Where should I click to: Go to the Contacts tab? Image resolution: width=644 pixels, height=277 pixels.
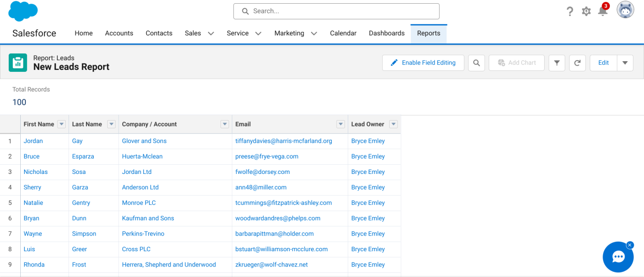[159, 33]
